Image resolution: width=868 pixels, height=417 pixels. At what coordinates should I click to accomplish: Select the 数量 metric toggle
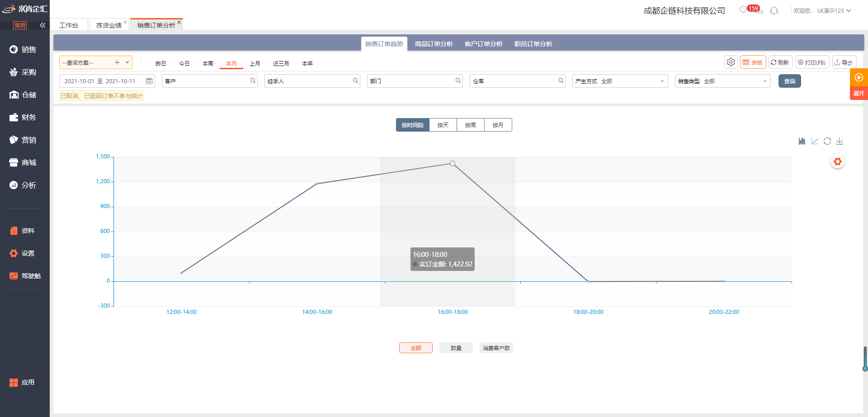456,348
